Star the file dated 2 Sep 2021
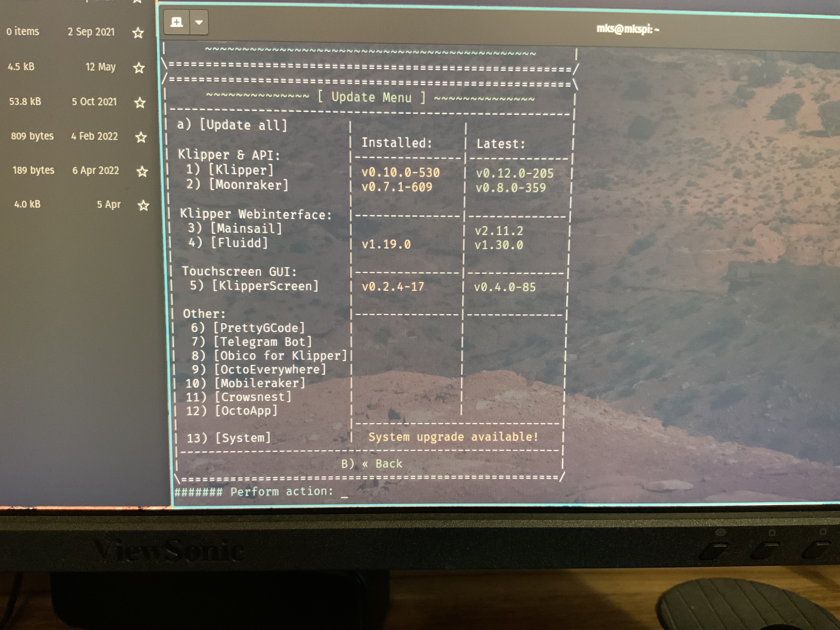Viewport: 840px width, 630px height. (x=138, y=33)
